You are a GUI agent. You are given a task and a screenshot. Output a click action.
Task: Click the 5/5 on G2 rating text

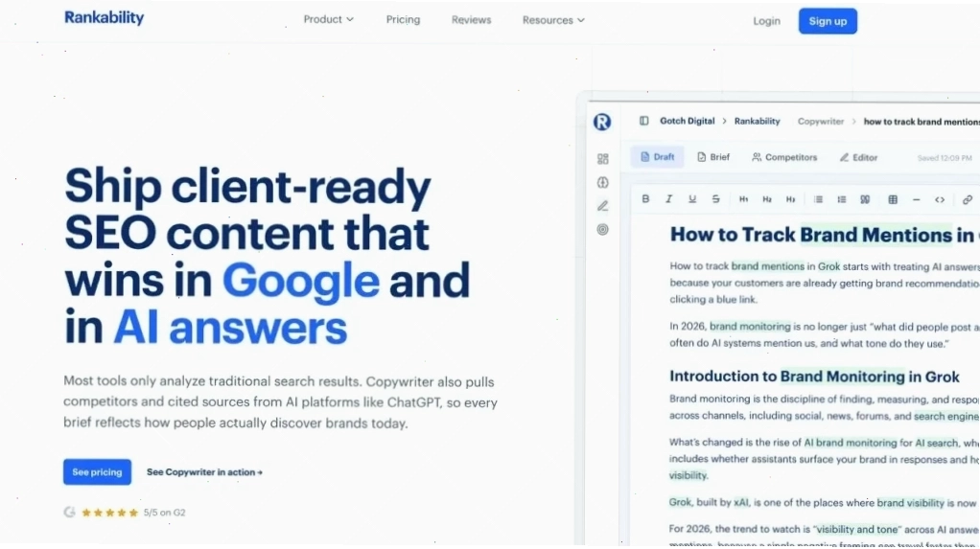pyautogui.click(x=164, y=513)
